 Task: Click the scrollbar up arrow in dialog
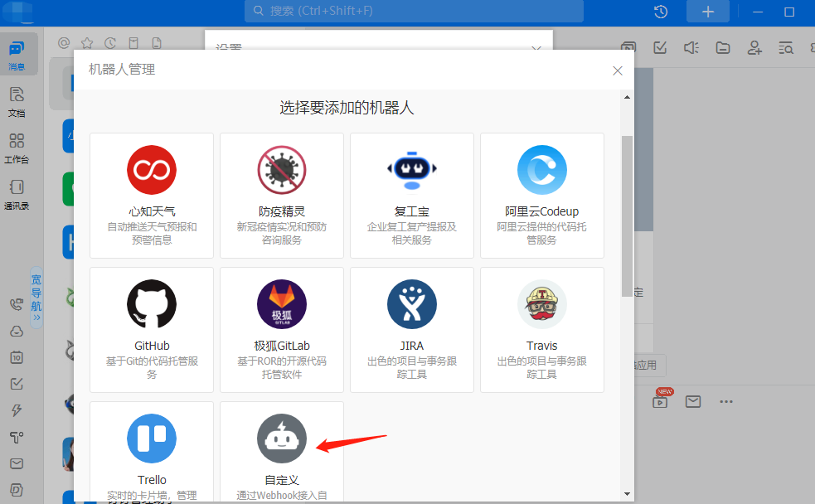(x=627, y=97)
